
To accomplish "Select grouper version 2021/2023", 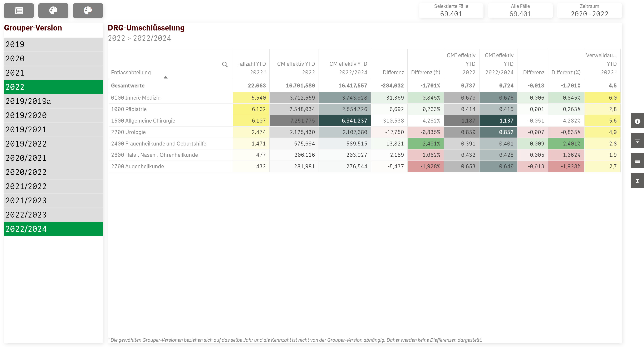I will [x=53, y=201].
